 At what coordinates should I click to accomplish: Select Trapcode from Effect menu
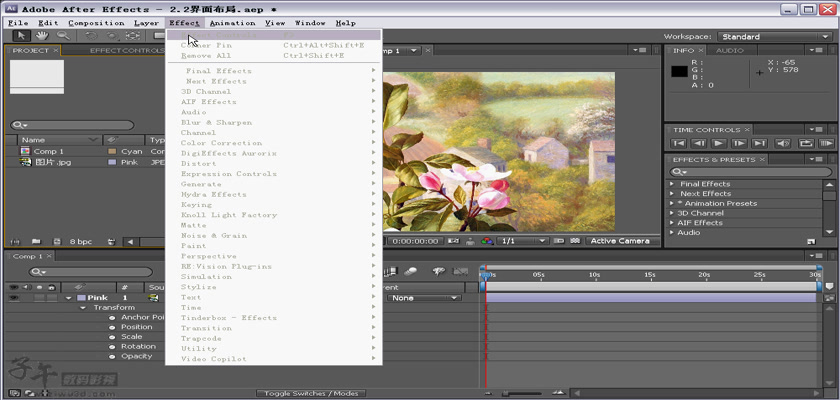pyautogui.click(x=274, y=338)
